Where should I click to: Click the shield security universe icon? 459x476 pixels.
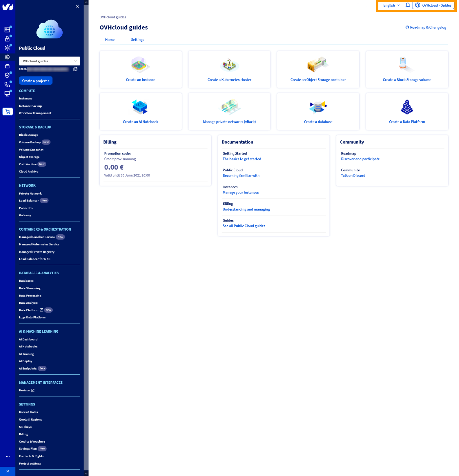8,75
